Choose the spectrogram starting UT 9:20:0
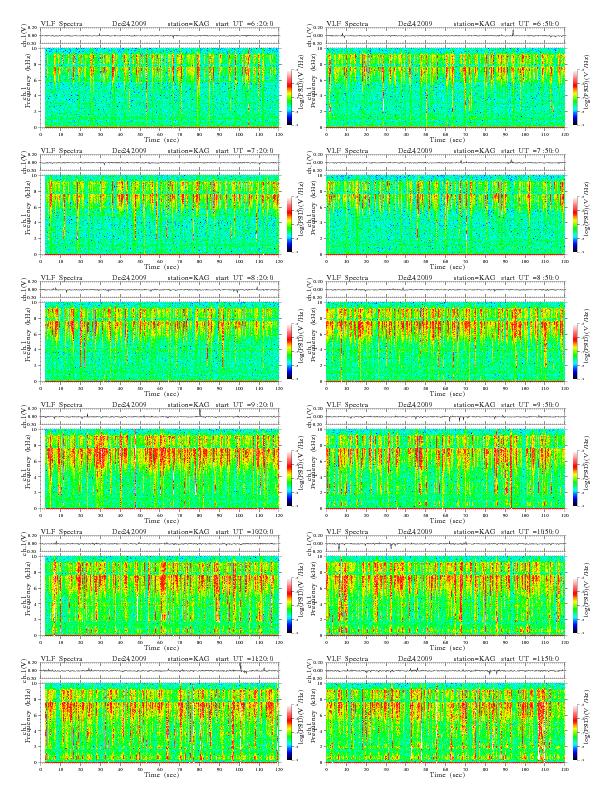Screen dimensions: 612x792 (x=160, y=469)
